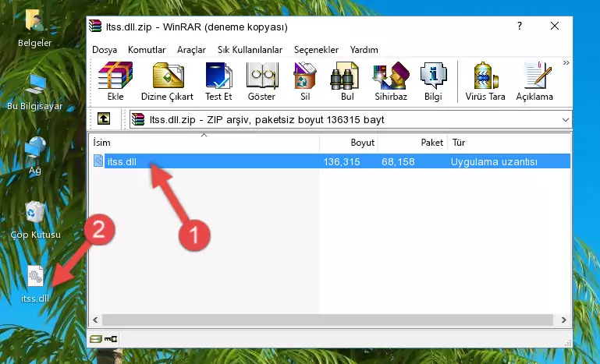The width and height of the screenshot is (600, 364).
Task: Select the Bu Bilgisayar desktop icon
Action: tap(34, 91)
